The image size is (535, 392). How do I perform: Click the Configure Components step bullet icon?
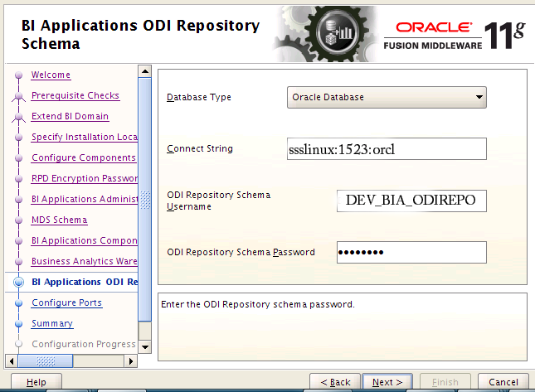pyautogui.click(x=19, y=158)
